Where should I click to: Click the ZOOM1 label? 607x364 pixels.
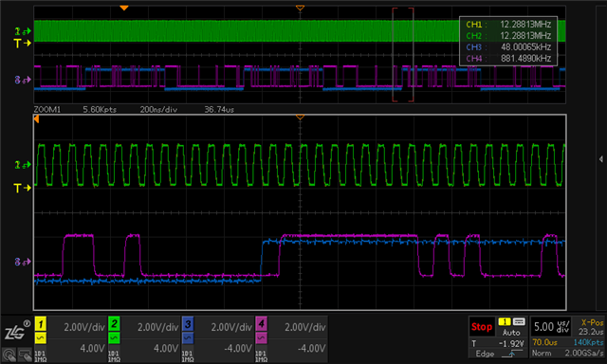point(46,109)
